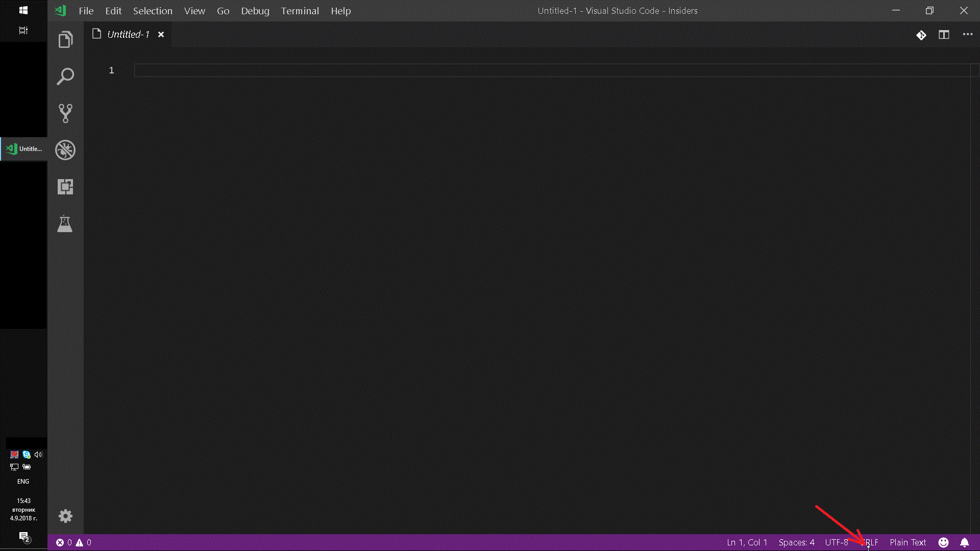Click Ln 1, Col 1 to go to line

click(x=747, y=542)
